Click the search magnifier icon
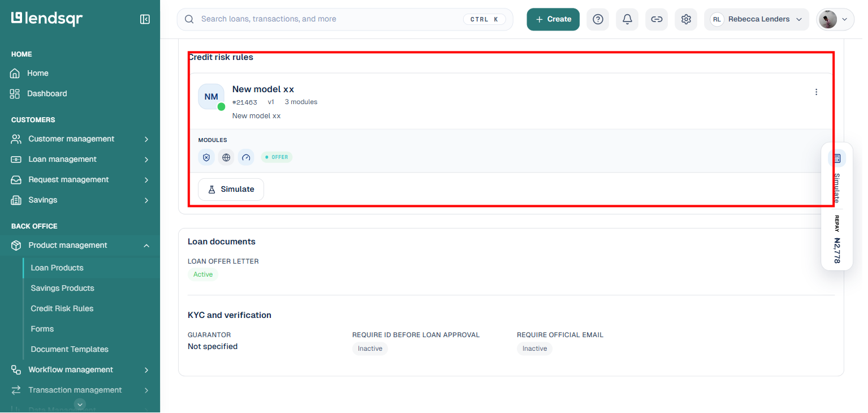 point(189,19)
